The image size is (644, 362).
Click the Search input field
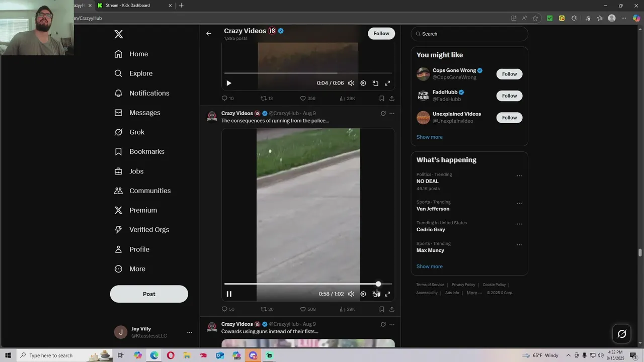tap(469, 34)
